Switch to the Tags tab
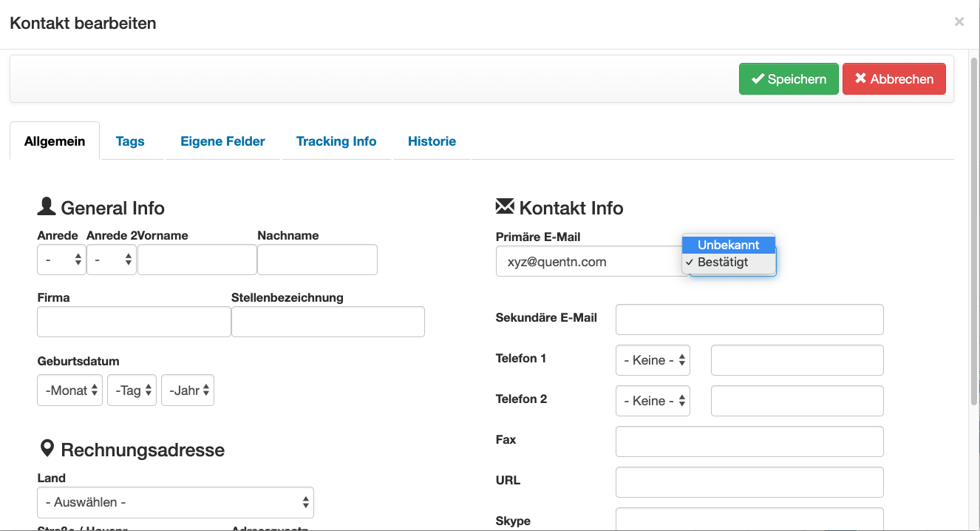Viewport: 980px width, 531px height. 130,141
